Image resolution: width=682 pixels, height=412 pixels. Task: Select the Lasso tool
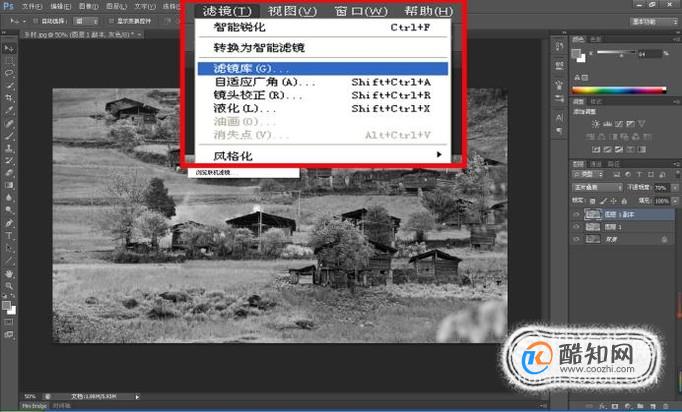point(9,74)
